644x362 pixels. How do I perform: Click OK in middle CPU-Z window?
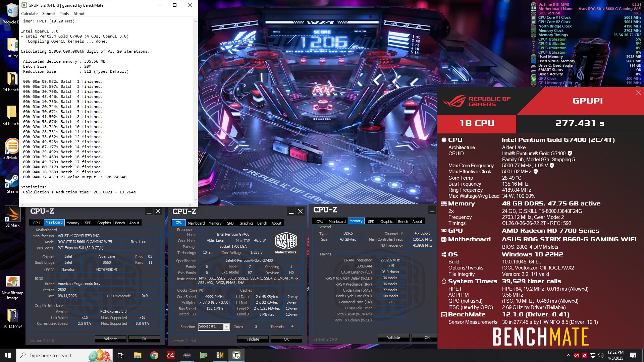click(286, 339)
